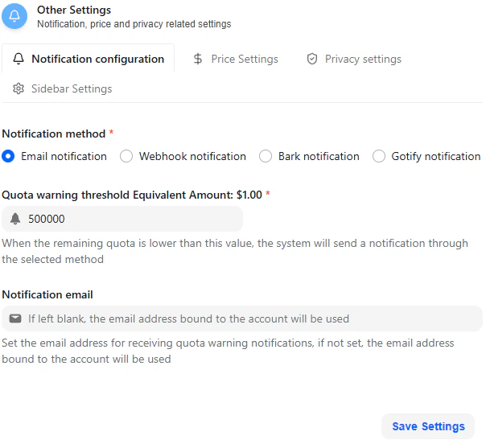Go to the Sidebar Settings tab
Screen dimensions: 486x448
[62, 88]
